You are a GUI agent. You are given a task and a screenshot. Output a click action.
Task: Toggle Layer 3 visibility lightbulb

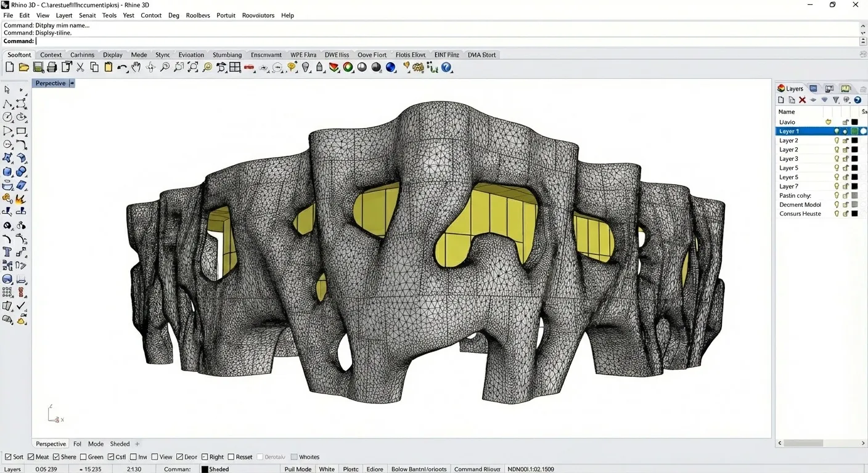pyautogui.click(x=837, y=159)
